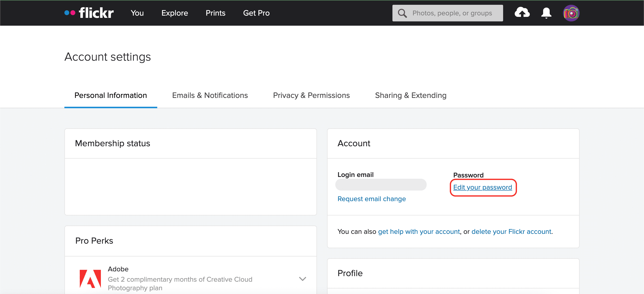Click Request email change link
This screenshot has height=294, width=644.
click(372, 199)
